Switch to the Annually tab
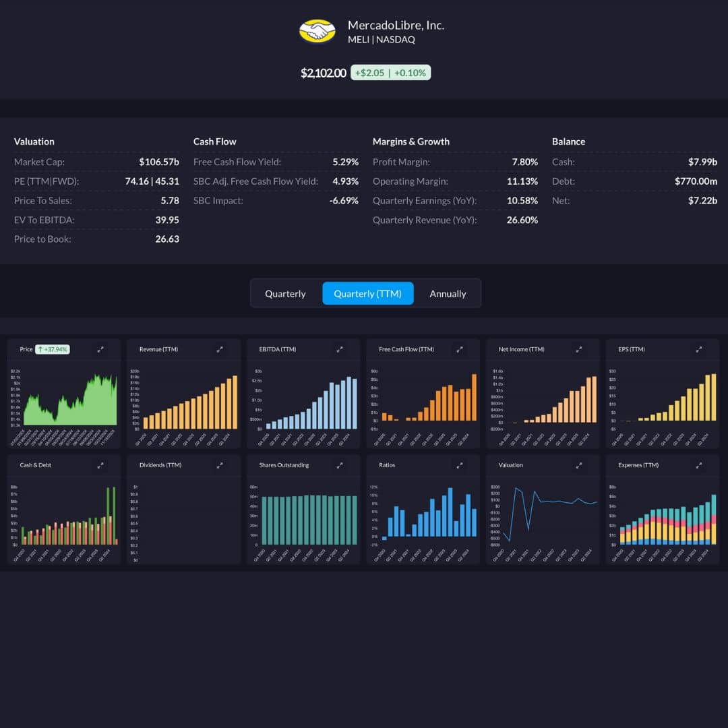The height and width of the screenshot is (728, 728). pos(448,293)
